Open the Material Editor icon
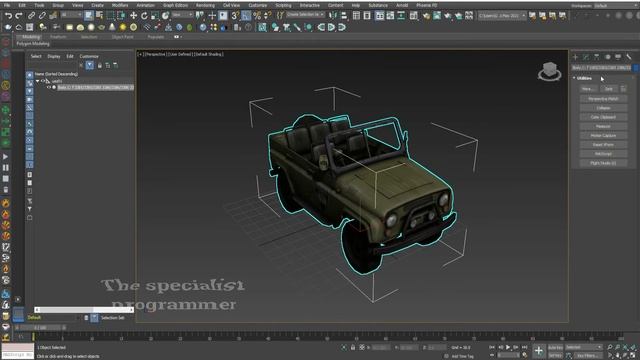The width and height of the screenshot is (640, 360). click(413, 16)
